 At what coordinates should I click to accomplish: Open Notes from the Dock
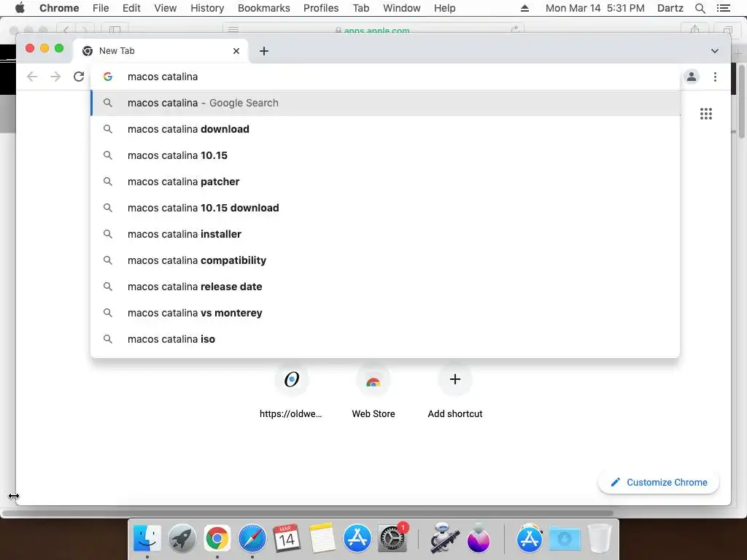pyautogui.click(x=322, y=539)
